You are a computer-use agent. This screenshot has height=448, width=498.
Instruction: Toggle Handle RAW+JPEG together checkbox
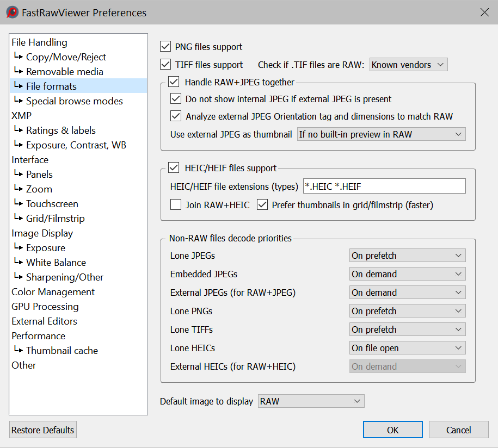tap(174, 82)
